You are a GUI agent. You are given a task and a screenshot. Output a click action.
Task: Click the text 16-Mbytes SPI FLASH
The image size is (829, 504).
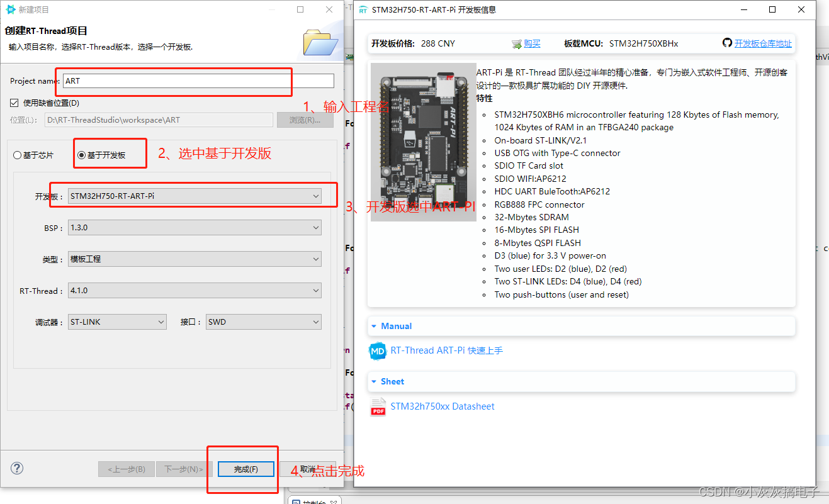click(x=536, y=230)
